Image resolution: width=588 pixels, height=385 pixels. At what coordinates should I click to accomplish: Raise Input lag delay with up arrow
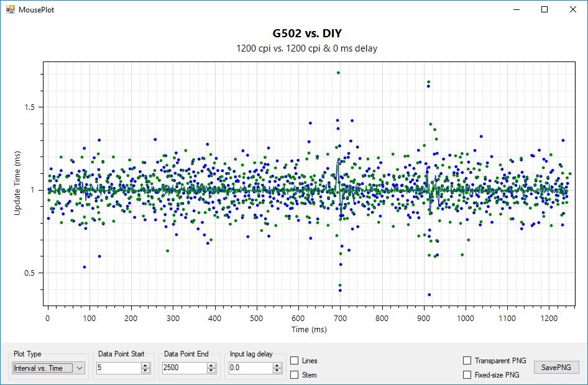277,365
